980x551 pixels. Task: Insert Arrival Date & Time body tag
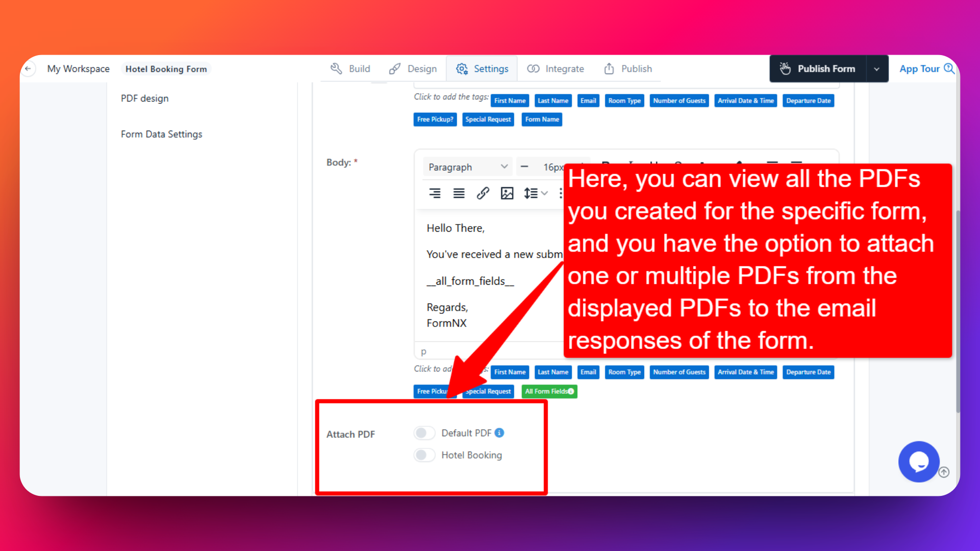pos(746,372)
